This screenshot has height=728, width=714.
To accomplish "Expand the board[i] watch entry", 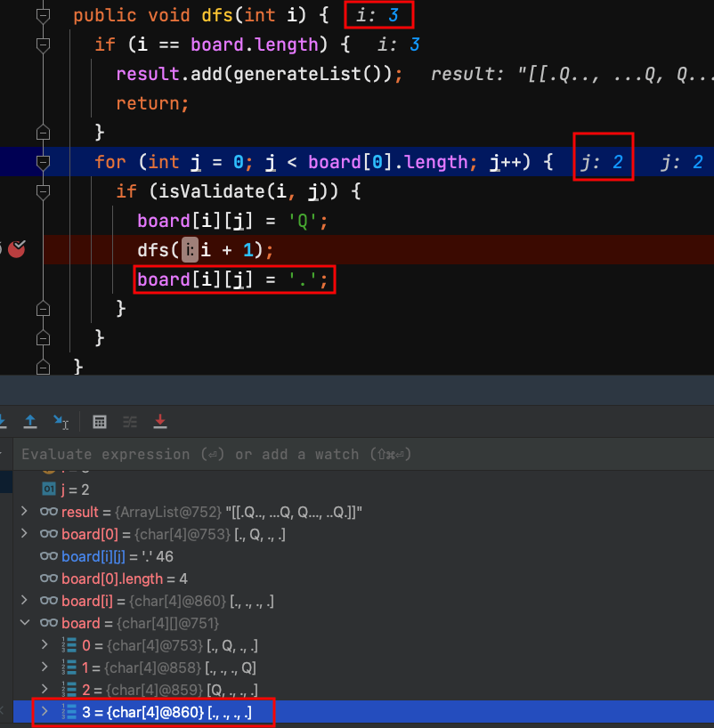I will 25,601.
